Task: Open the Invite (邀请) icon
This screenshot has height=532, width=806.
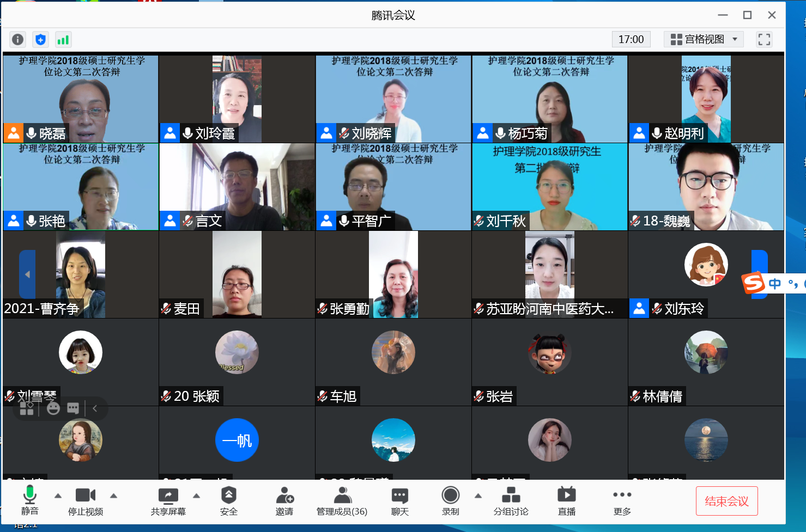Action: [284, 501]
